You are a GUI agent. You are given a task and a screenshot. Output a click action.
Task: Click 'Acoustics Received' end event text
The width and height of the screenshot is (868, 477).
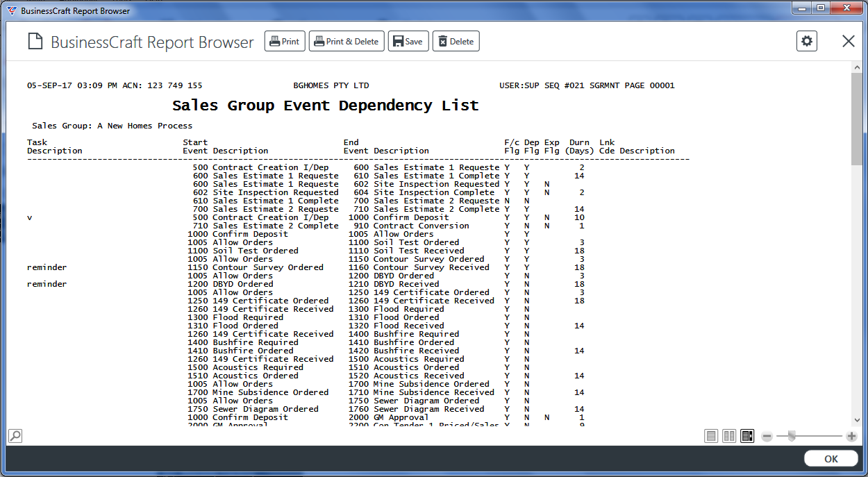[419, 376]
